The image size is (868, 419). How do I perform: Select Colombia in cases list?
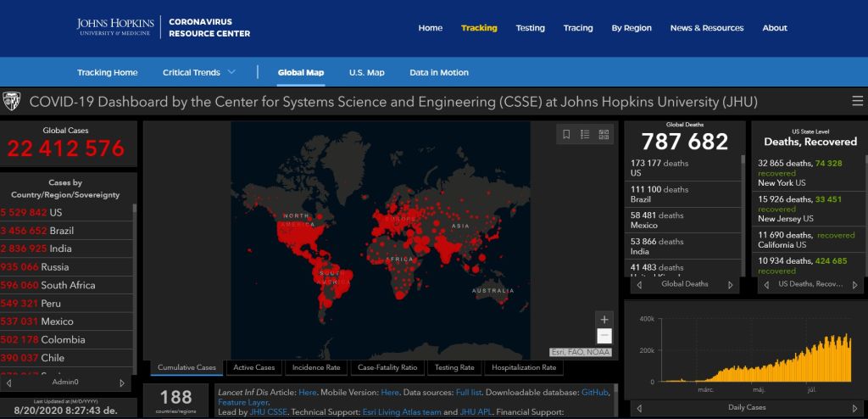pyautogui.click(x=66, y=340)
